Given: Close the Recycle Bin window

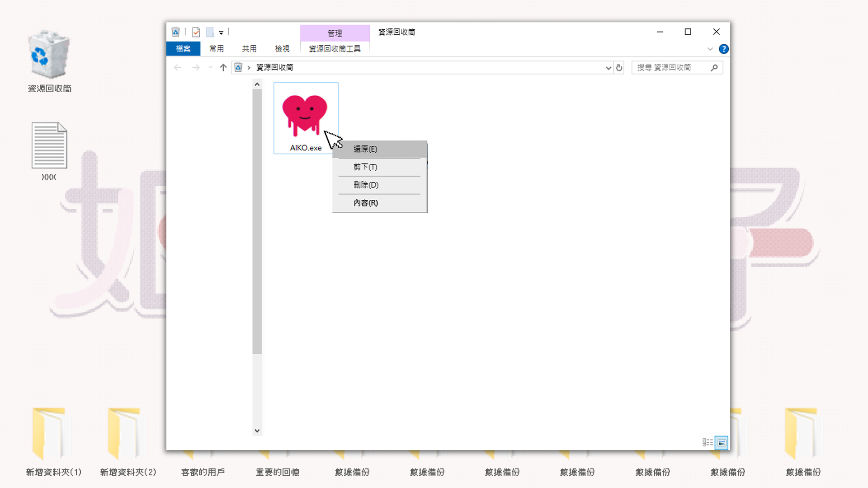Looking at the screenshot, I should pos(716,32).
